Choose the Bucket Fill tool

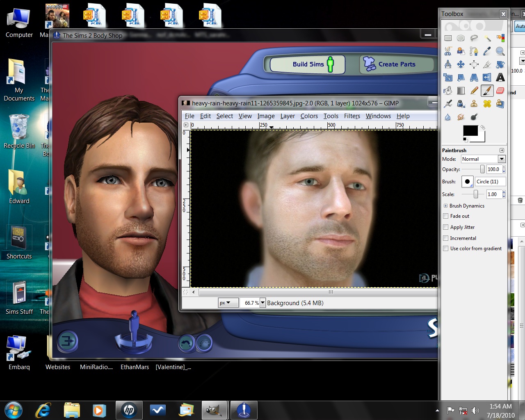[448, 91]
